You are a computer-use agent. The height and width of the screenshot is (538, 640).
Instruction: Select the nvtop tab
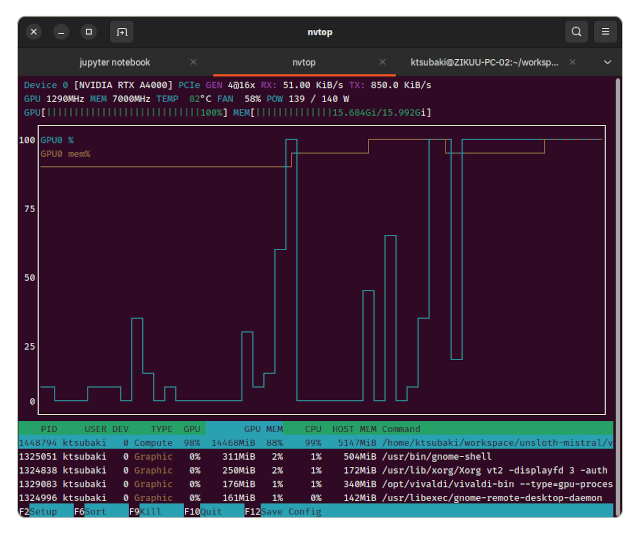point(304,62)
